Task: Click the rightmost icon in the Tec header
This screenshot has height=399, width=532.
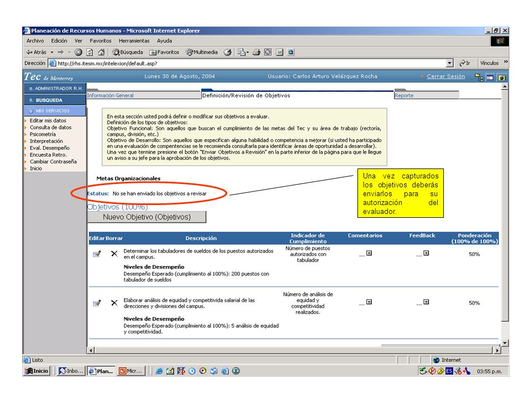Action: coord(502,78)
